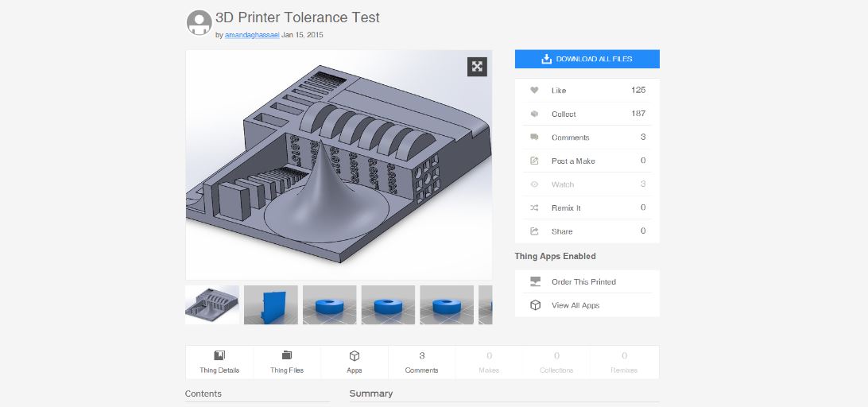
Task: Click the Jan 15, 2015 date text
Action: tap(302, 35)
